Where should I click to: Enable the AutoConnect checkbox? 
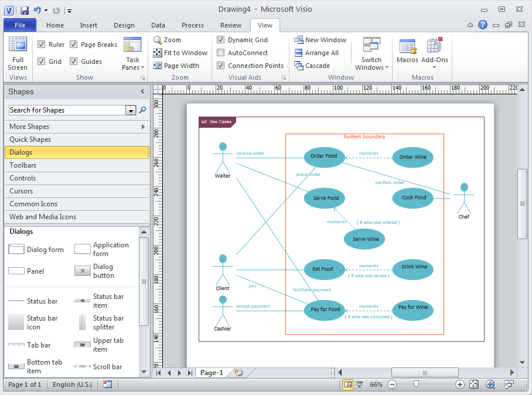[221, 53]
